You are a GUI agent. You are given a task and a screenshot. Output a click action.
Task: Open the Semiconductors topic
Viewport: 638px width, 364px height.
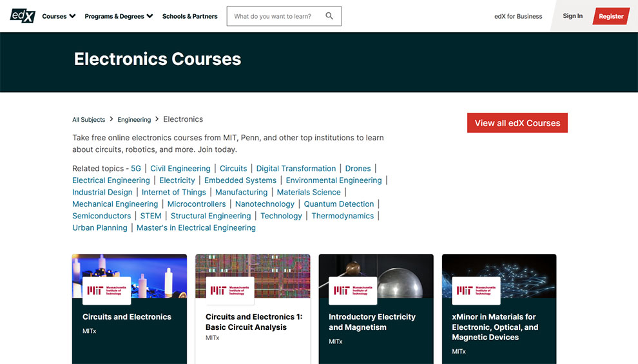pyautogui.click(x=102, y=216)
